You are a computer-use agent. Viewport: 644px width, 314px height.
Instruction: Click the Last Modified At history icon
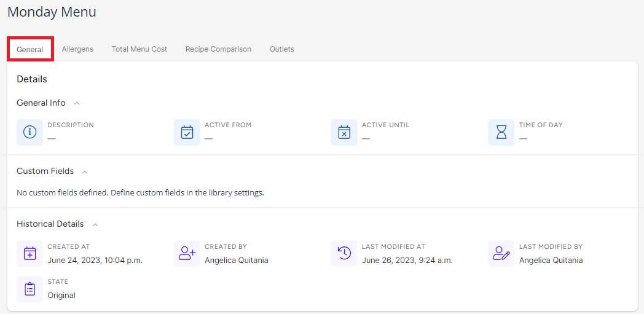coord(344,253)
